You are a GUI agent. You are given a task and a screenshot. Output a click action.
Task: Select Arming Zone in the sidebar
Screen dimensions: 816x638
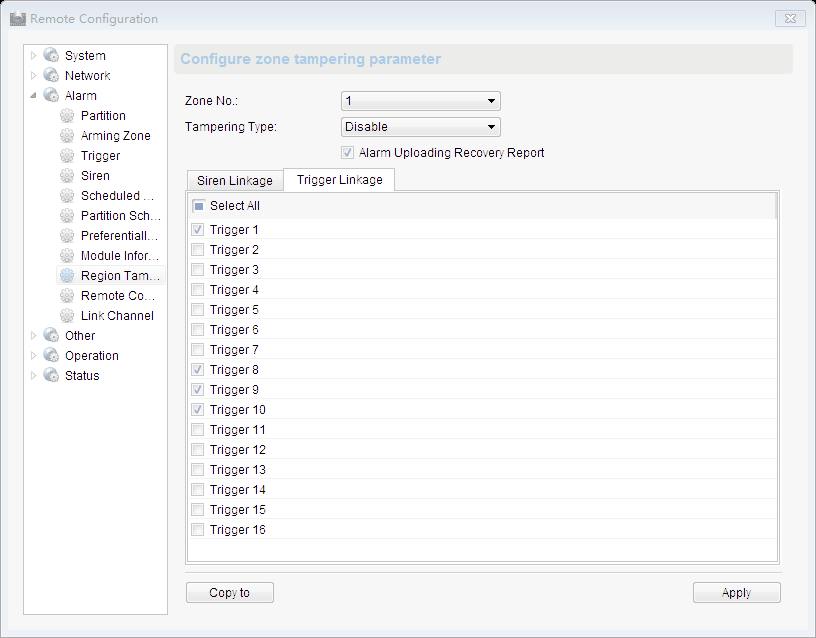(116, 136)
